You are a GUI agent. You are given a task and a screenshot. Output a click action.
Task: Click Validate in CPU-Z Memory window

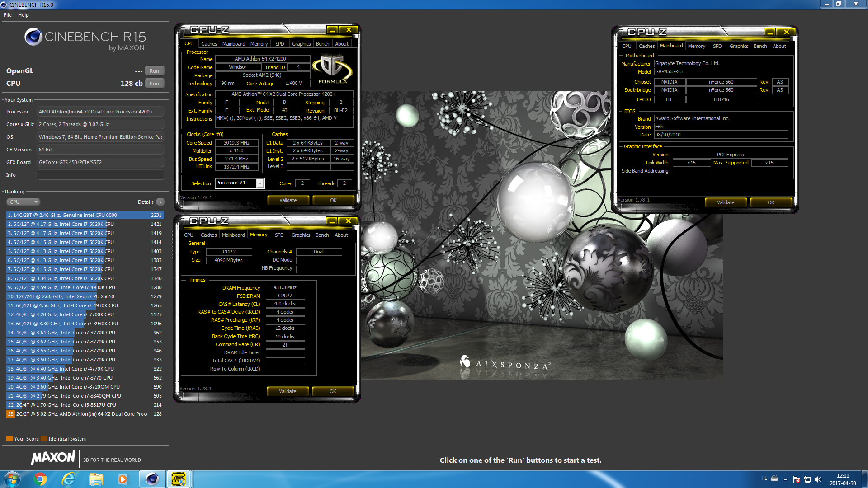coord(288,391)
